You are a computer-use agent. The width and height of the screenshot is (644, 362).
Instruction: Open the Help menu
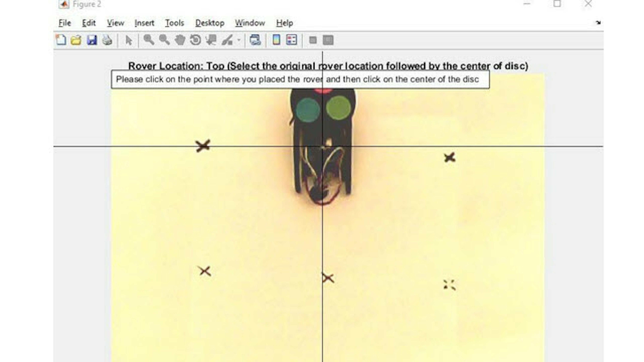pyautogui.click(x=285, y=23)
